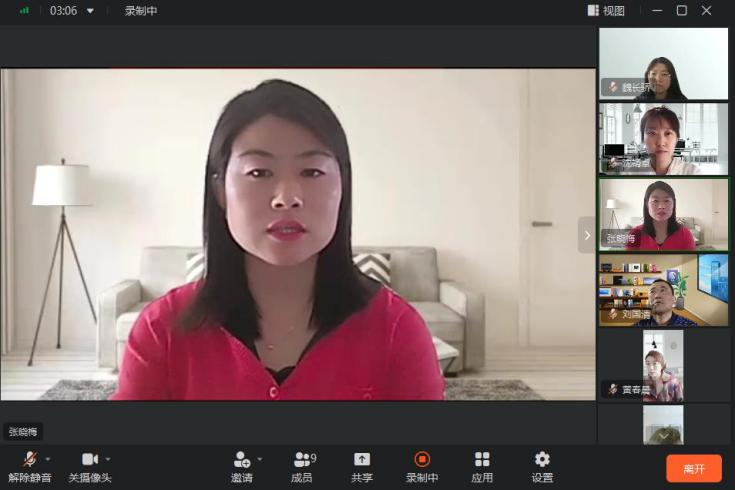Open meeting Settings (设置)
735x490 pixels.
[542, 466]
